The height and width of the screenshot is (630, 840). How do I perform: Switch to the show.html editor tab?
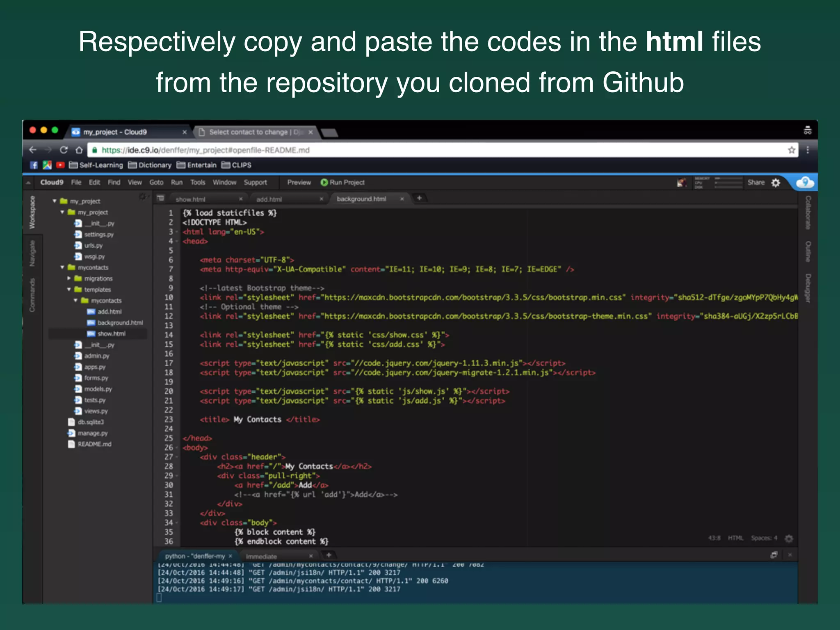(191, 199)
